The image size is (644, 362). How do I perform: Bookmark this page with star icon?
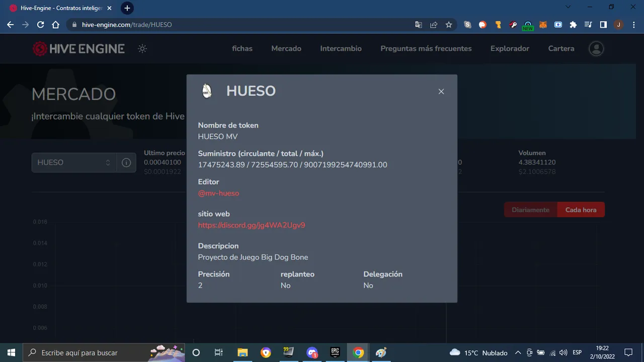click(x=448, y=25)
